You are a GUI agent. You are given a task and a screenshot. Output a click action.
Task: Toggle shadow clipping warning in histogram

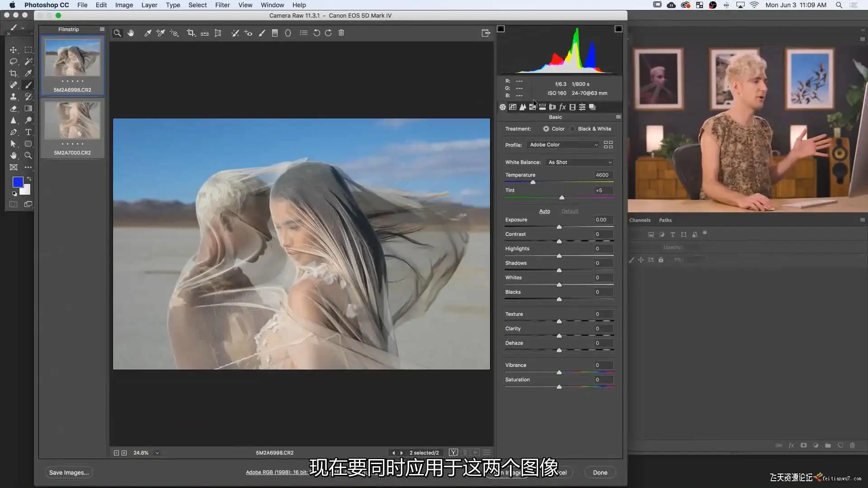(501, 29)
